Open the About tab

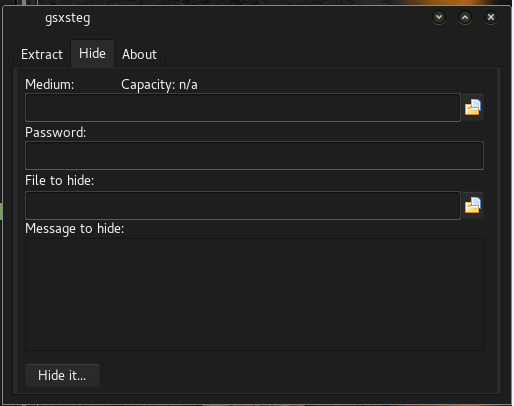(x=139, y=54)
